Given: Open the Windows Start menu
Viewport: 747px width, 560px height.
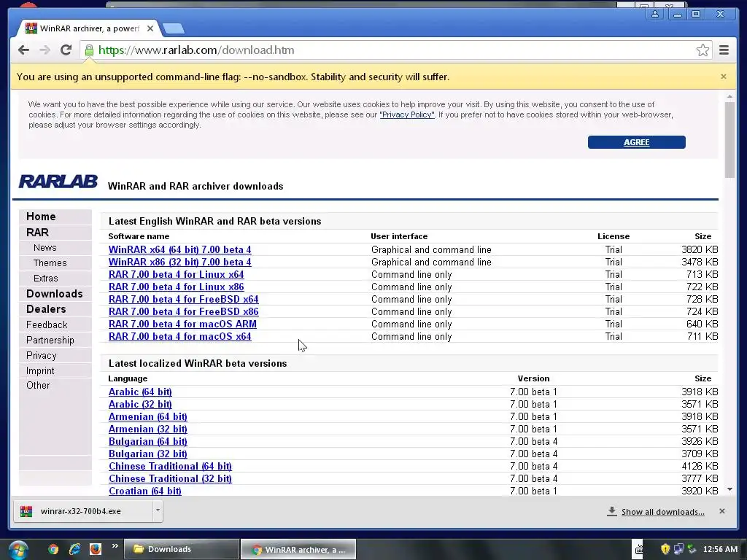Looking at the screenshot, I should (18, 550).
